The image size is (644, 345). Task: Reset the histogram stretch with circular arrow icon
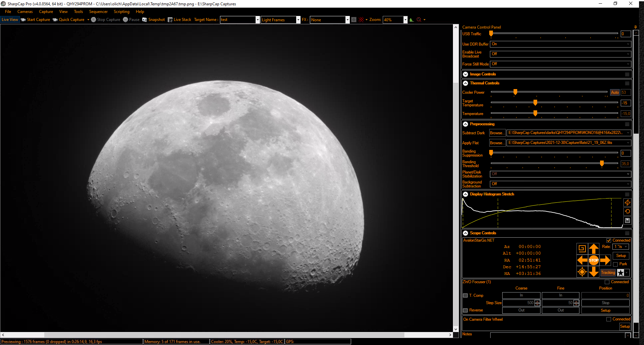tap(627, 211)
